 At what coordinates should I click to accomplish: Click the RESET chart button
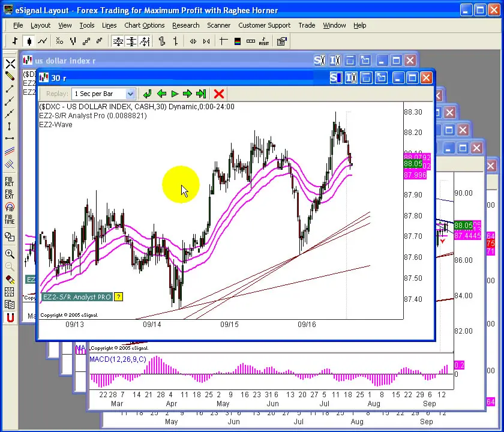264,41
